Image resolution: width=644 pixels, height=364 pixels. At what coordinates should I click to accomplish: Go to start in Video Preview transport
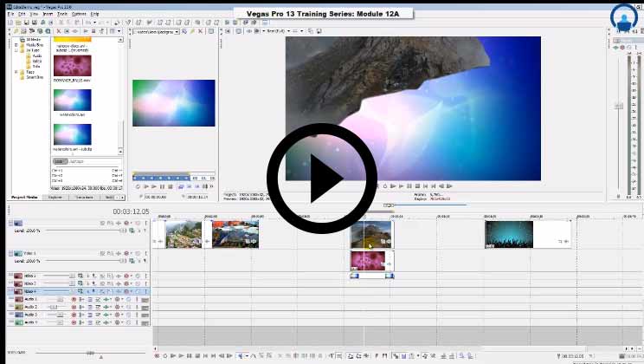[426, 186]
